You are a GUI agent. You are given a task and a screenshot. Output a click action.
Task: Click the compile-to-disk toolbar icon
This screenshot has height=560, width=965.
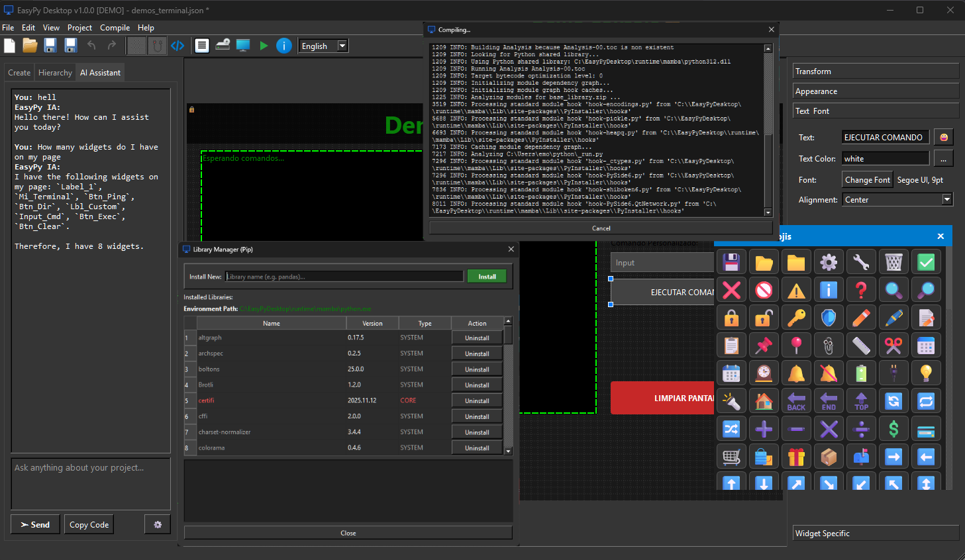tap(221, 46)
